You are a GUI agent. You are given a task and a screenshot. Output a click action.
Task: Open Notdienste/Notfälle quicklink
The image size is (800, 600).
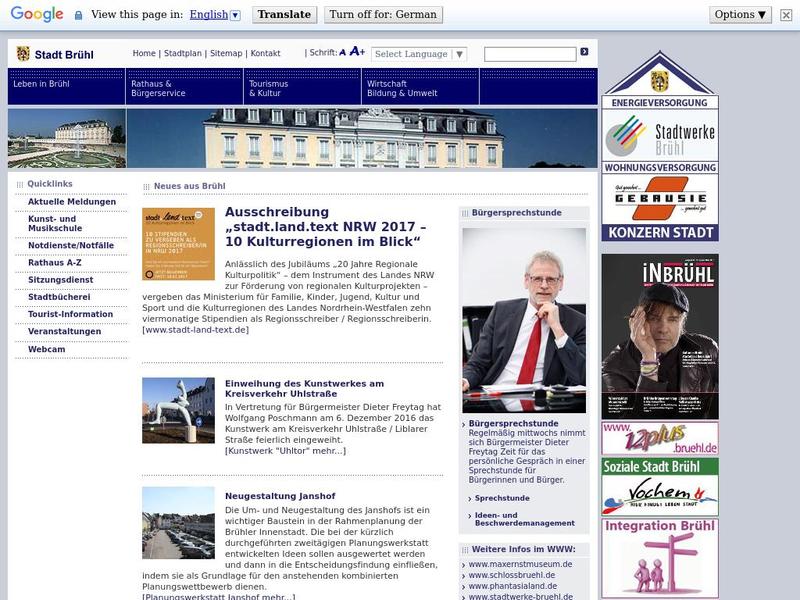(71, 245)
